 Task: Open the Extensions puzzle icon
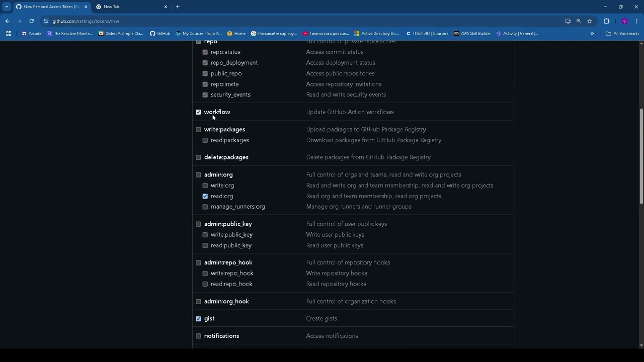[606, 21]
